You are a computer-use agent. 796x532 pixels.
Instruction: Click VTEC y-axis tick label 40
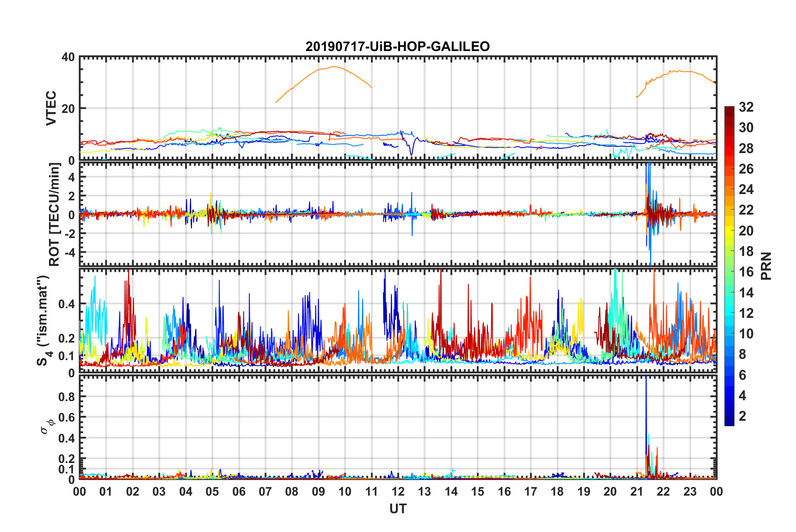click(68, 57)
